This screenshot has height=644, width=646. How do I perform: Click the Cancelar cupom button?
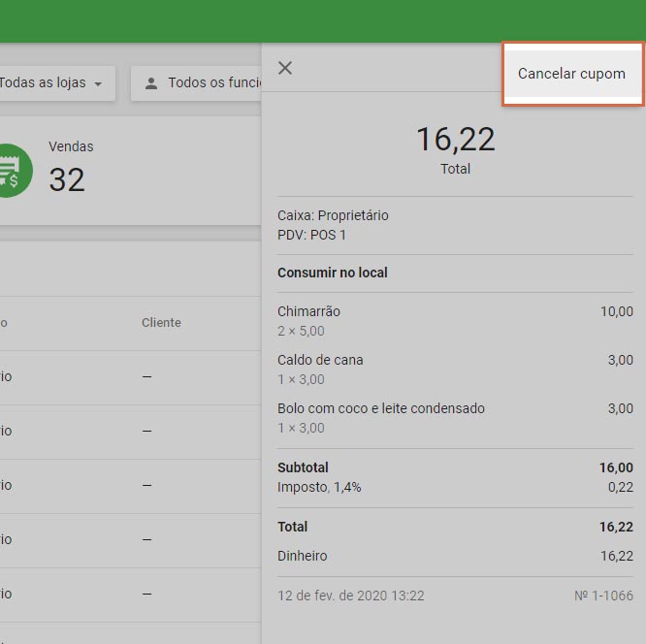pyautogui.click(x=571, y=74)
